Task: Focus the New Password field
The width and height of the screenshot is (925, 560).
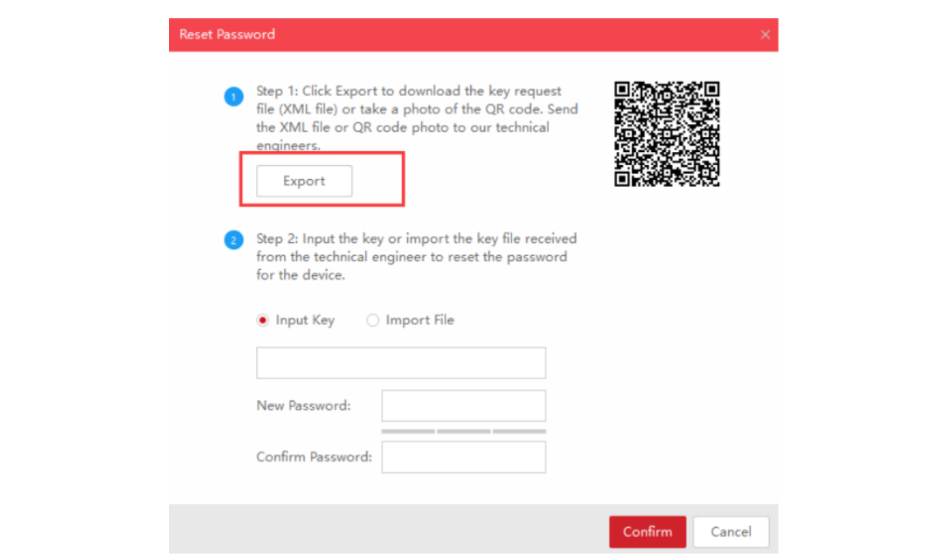Action: [464, 406]
